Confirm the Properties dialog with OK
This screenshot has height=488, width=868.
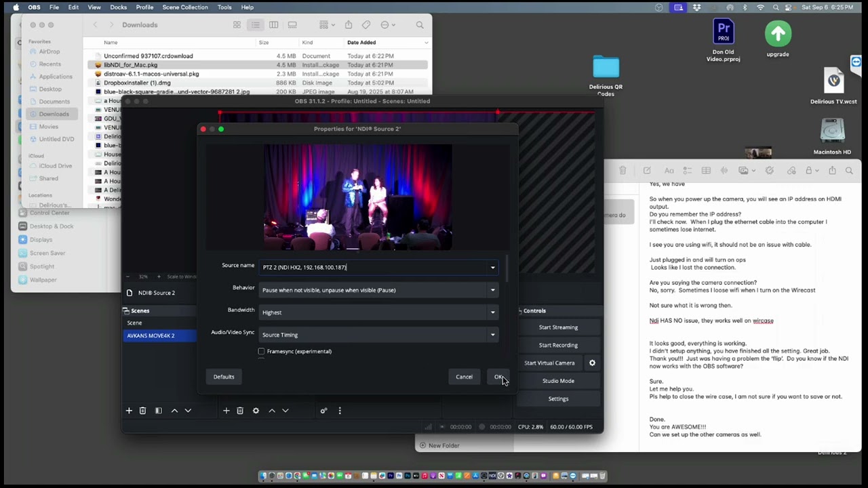point(498,377)
